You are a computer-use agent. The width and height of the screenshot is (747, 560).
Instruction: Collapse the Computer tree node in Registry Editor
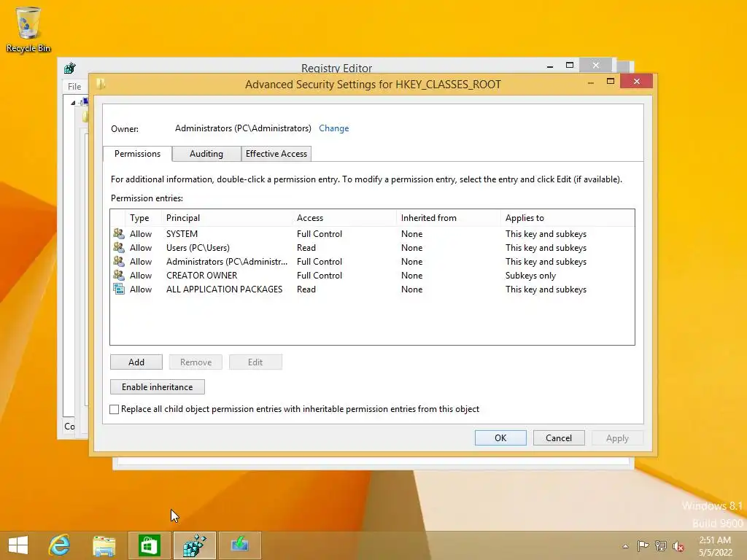pos(73,102)
